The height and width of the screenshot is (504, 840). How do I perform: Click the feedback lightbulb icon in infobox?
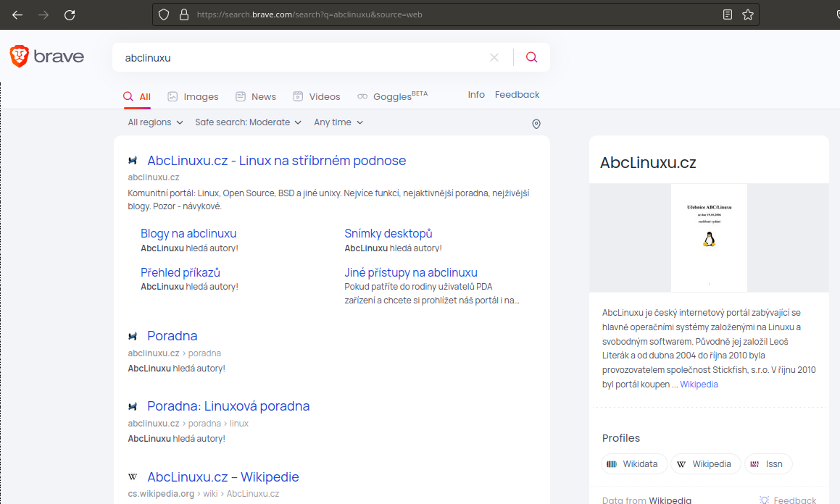click(x=765, y=500)
